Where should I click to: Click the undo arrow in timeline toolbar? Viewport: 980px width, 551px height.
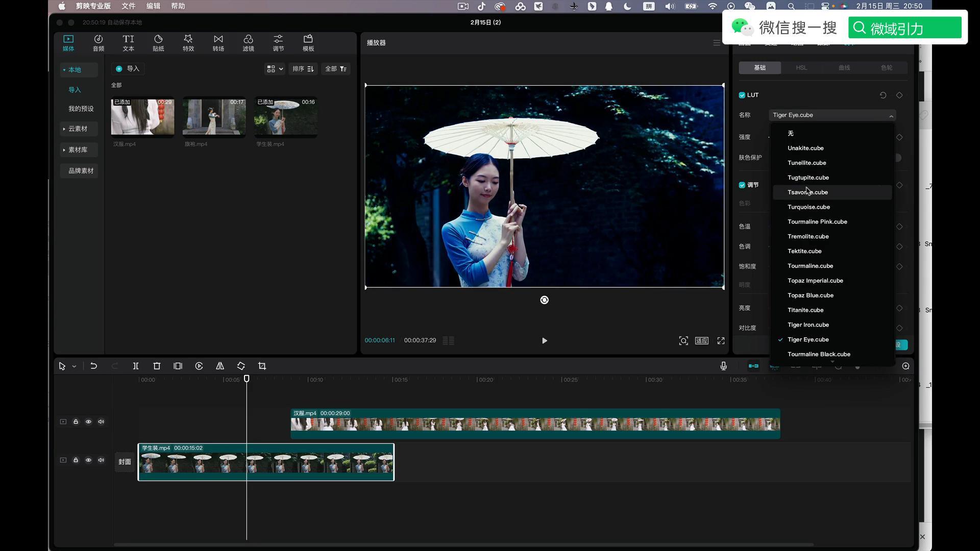click(x=93, y=366)
